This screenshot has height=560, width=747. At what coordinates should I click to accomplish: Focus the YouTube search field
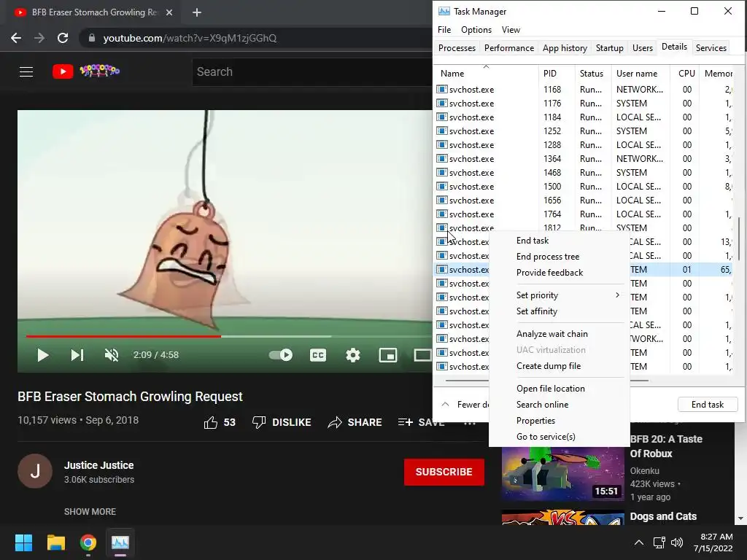click(x=312, y=72)
